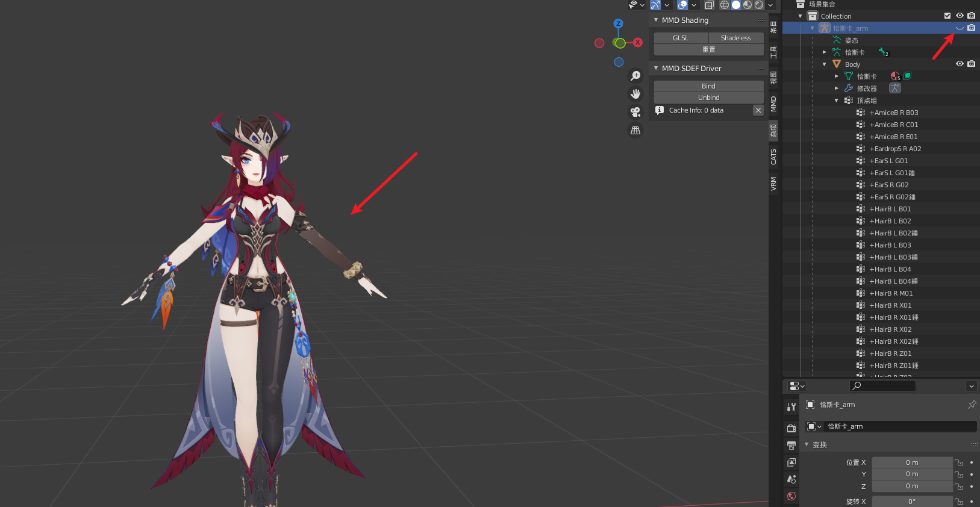Open the properties options dropdown
The width and height of the screenshot is (980, 507).
972,386
